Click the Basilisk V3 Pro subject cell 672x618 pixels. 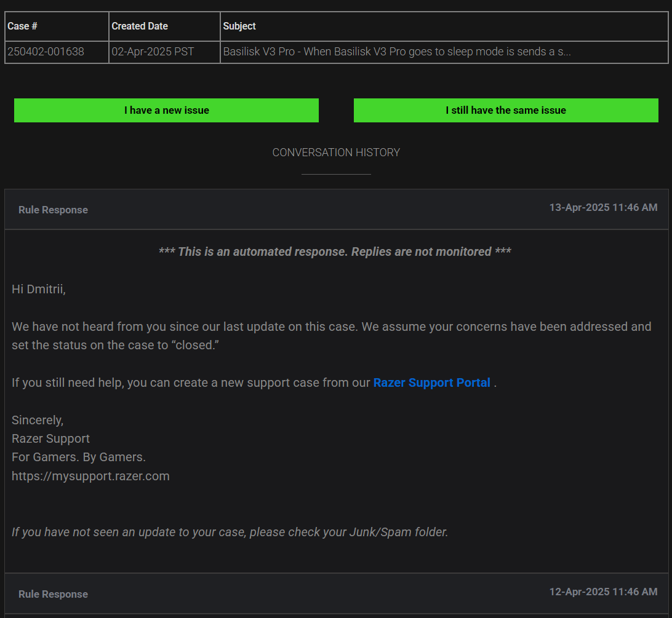tap(444, 52)
